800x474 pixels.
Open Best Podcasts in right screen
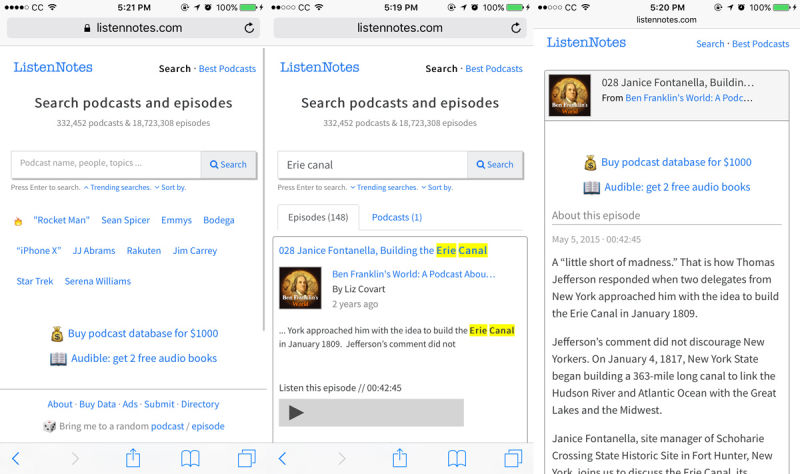760,44
